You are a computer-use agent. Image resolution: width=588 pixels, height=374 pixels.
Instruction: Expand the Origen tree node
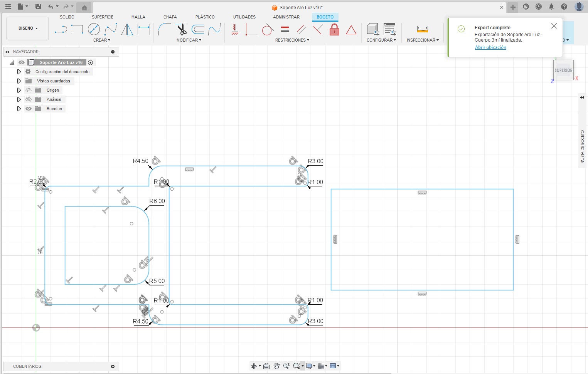19,90
